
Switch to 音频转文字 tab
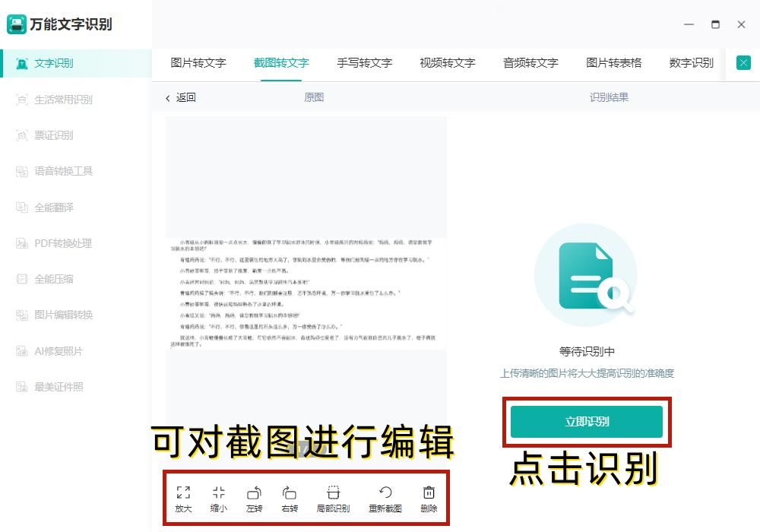(530, 63)
